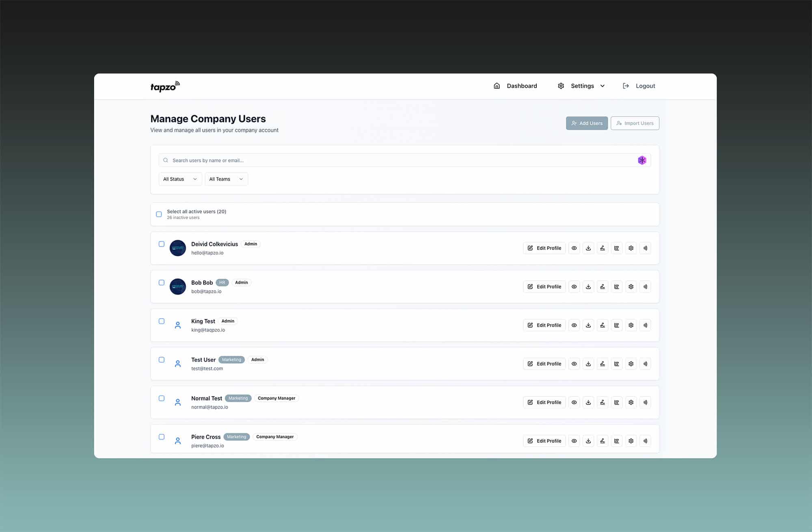The height and width of the screenshot is (532, 812).
Task: Check the select all active users checkbox
Action: [159, 214]
